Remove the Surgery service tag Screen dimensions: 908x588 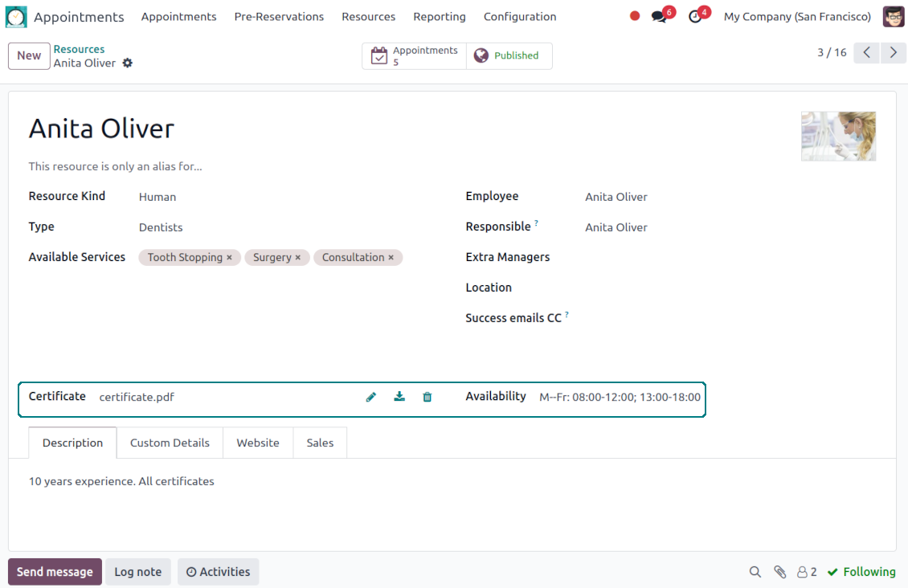point(298,258)
